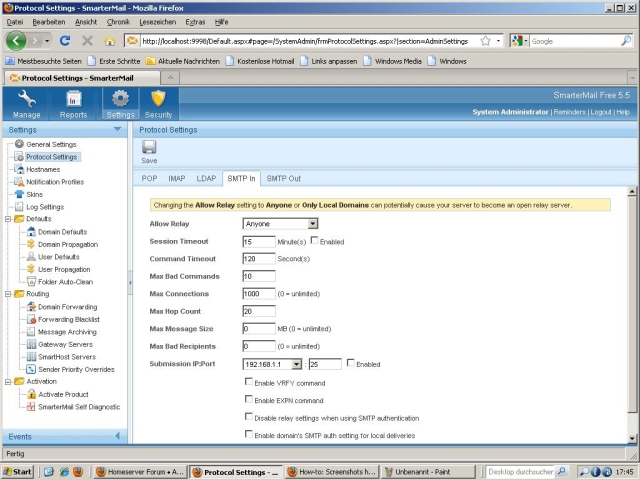This screenshot has width=640, height=480.
Task: Collapse the Activation tree folder
Action: 8,382
